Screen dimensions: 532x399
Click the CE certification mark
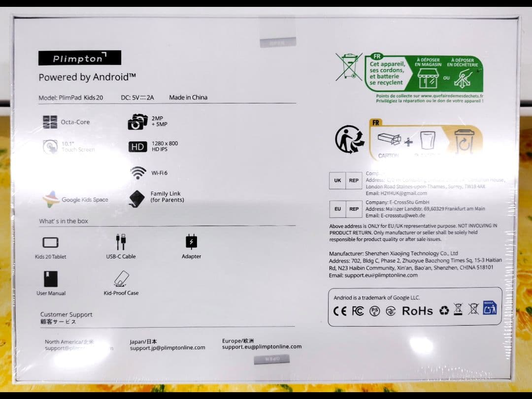tap(340, 311)
